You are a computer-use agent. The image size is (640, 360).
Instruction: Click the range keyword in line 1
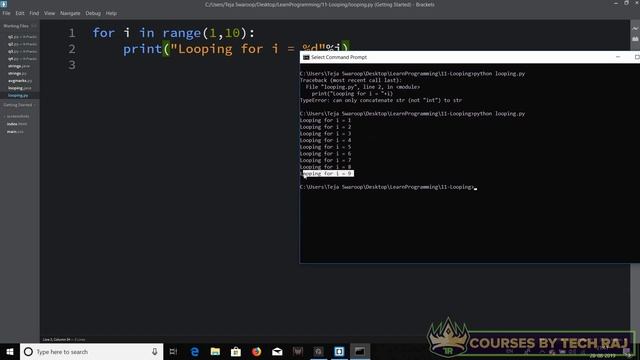[x=182, y=33]
